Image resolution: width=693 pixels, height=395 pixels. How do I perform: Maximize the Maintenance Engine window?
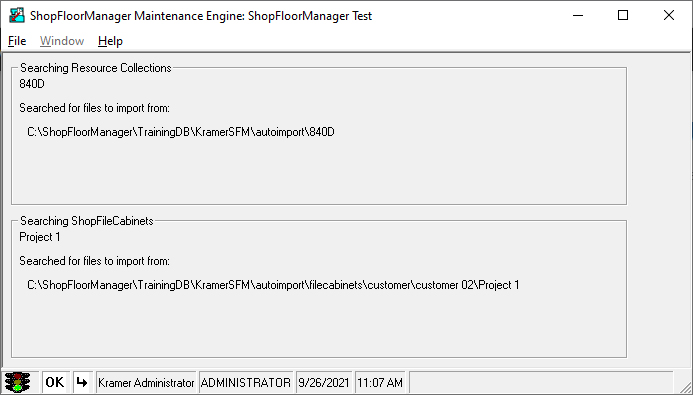coord(623,15)
